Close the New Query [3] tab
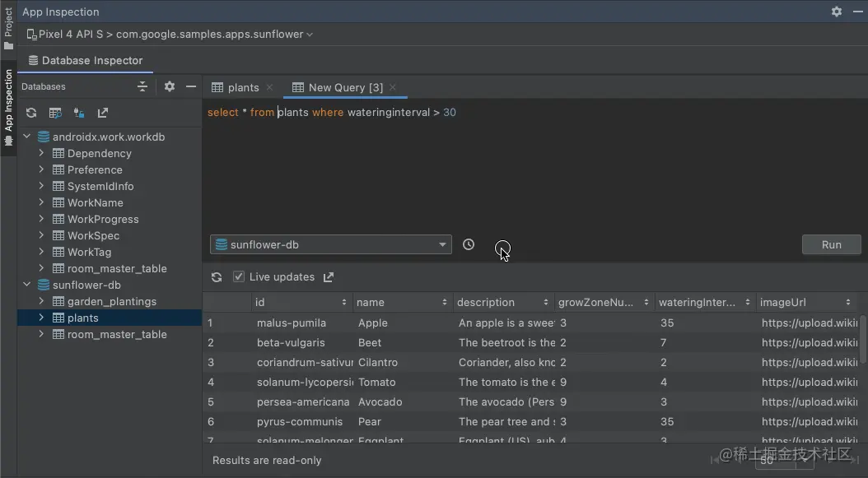Viewport: 868px width, 478px height. [x=393, y=87]
